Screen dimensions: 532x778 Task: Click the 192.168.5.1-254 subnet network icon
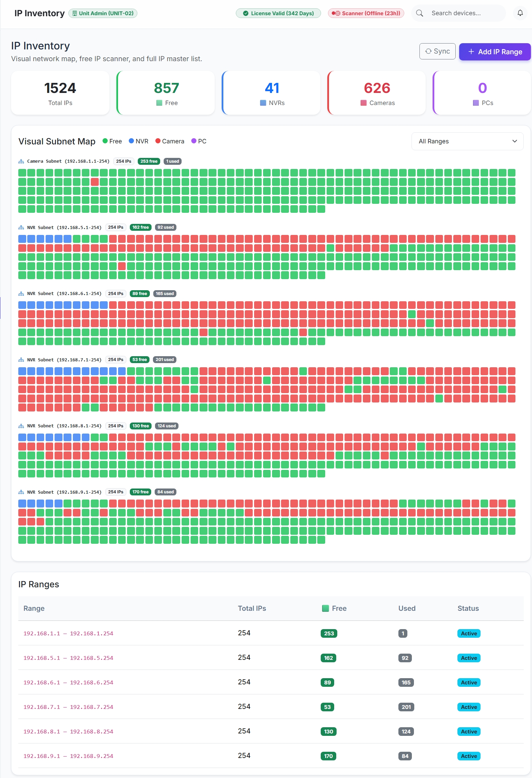point(21,227)
